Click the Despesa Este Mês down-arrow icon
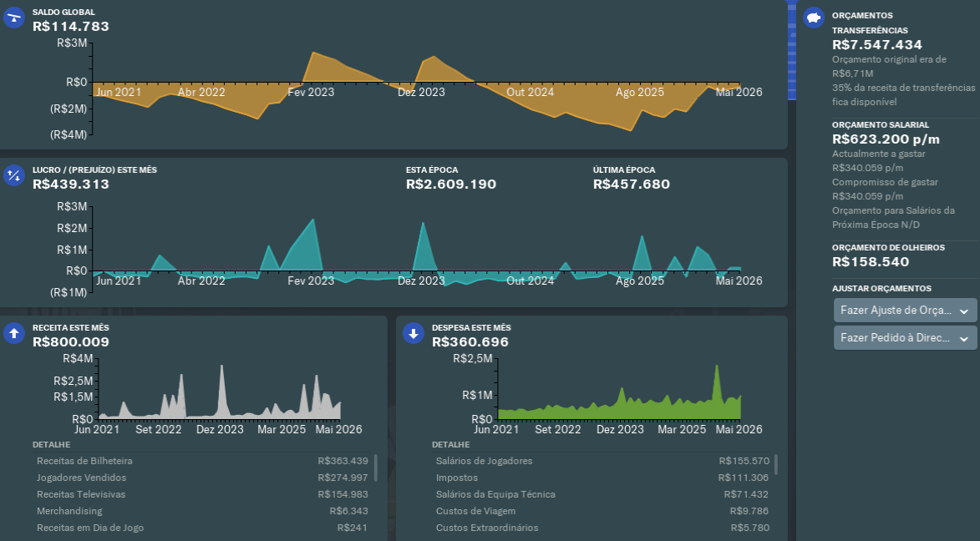 (x=413, y=334)
